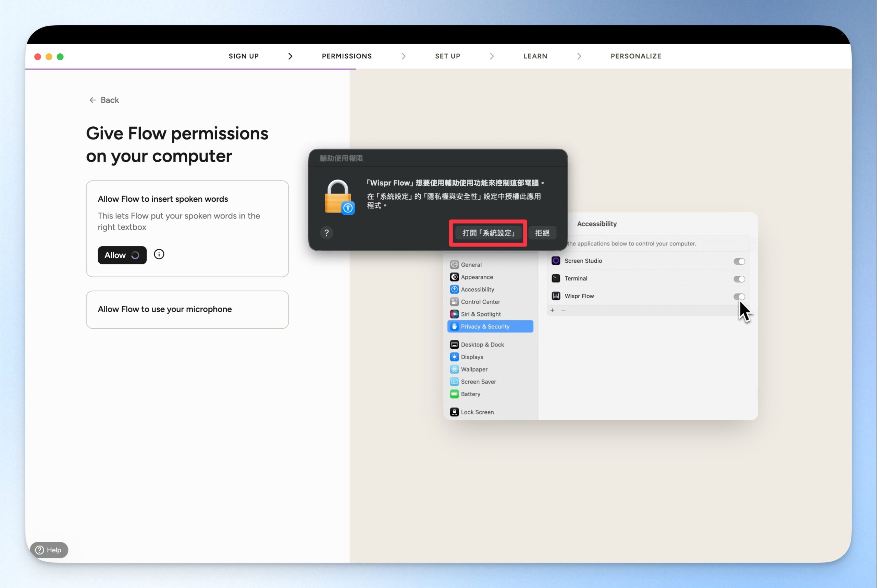
Task: Click the chevron after PERMISSIONS step
Action: tap(403, 56)
